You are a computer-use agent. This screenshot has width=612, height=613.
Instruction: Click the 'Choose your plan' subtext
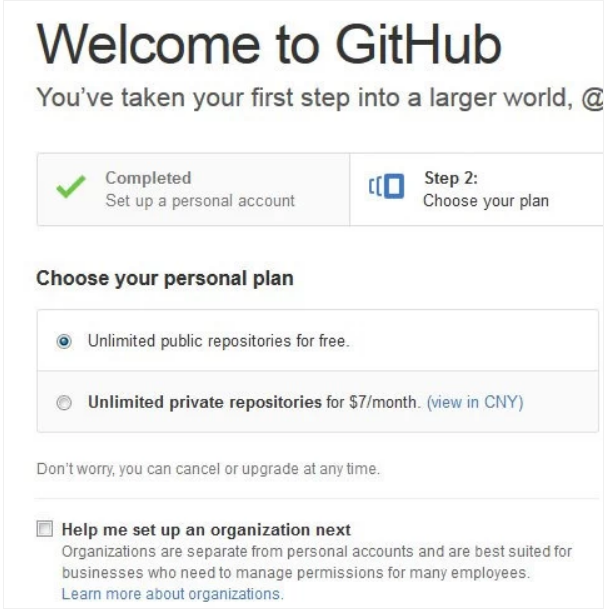tap(485, 200)
